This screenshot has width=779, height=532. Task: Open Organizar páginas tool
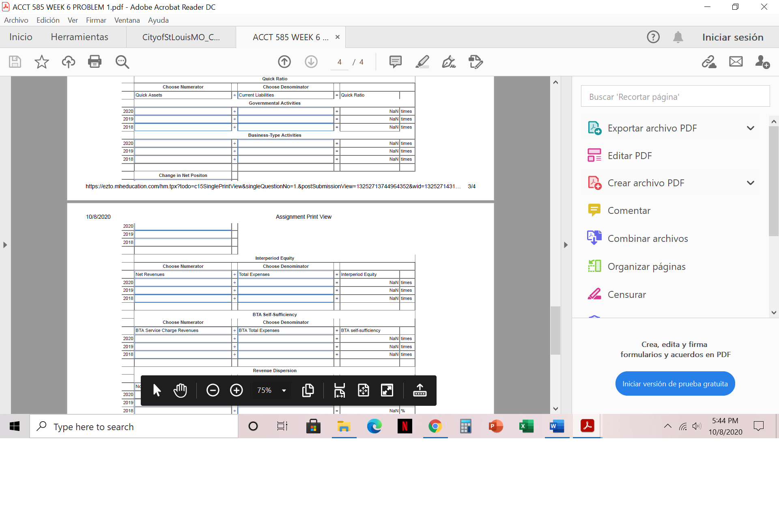[646, 266]
